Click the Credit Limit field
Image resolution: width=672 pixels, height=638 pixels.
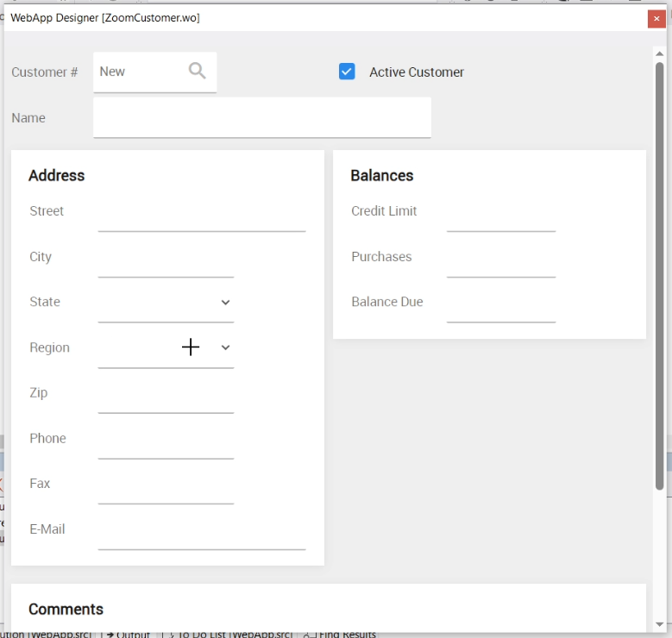tap(500, 216)
